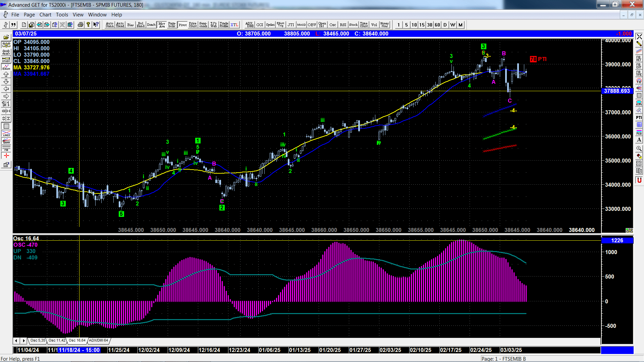
Task: Select the LINES drawing tool
Action: (6, 133)
